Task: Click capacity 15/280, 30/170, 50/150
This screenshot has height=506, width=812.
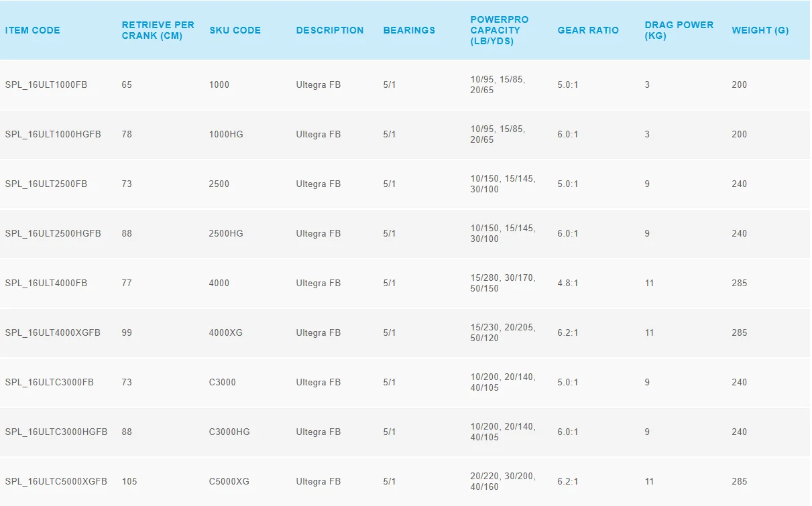Action: coord(503,283)
